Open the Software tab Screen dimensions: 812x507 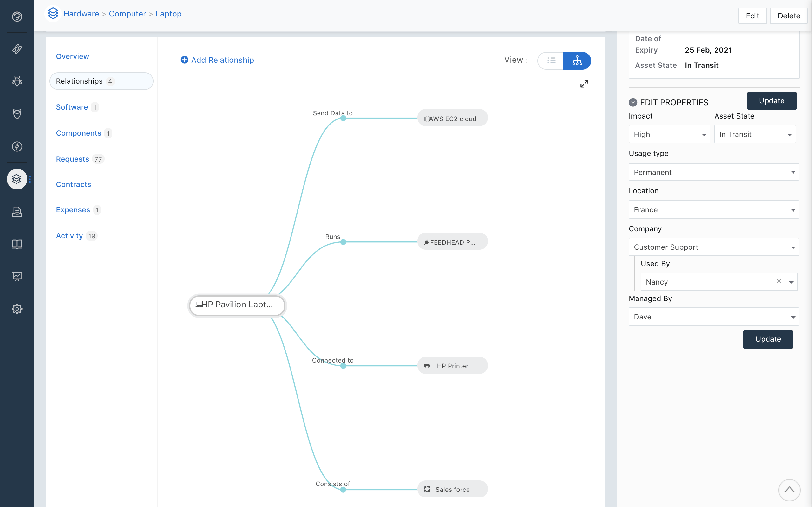(x=72, y=107)
